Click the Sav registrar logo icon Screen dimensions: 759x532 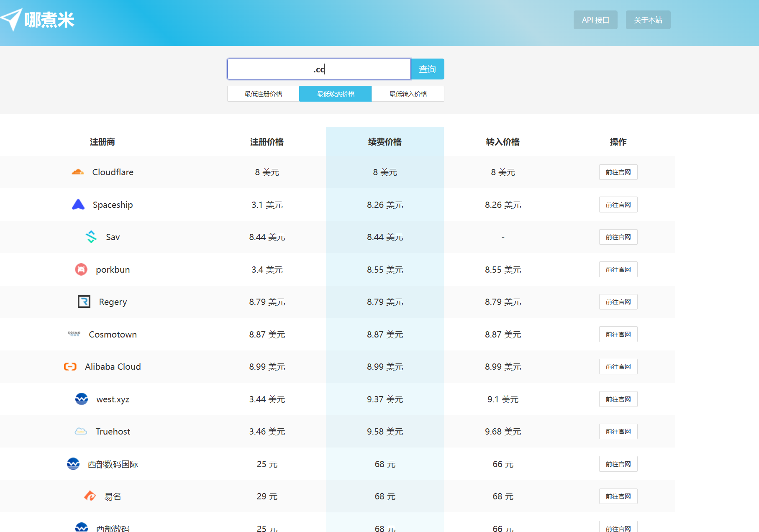coord(91,237)
